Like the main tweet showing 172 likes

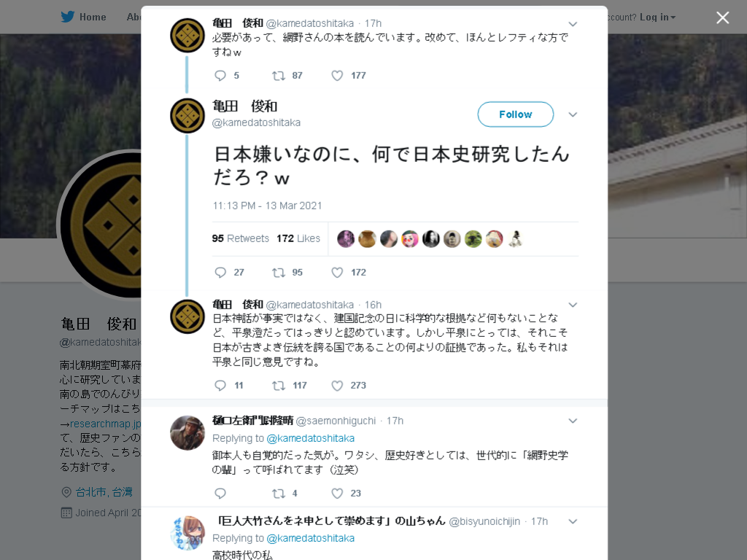(337, 273)
